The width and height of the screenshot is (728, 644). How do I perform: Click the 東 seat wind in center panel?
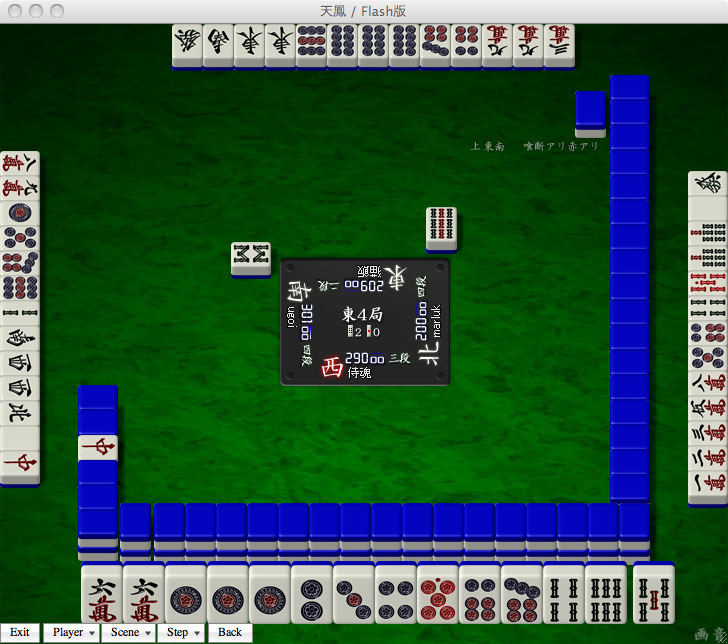(395, 278)
